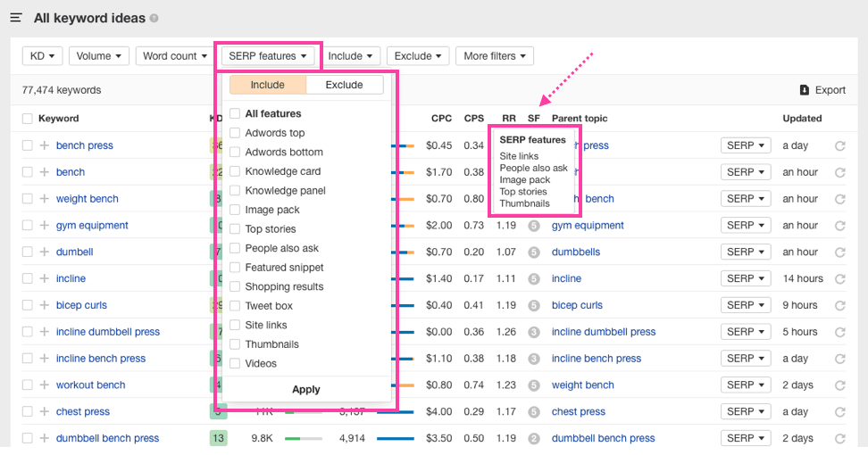Open the weight bench keyword link
This screenshot has width=868, height=455.
pos(87,198)
